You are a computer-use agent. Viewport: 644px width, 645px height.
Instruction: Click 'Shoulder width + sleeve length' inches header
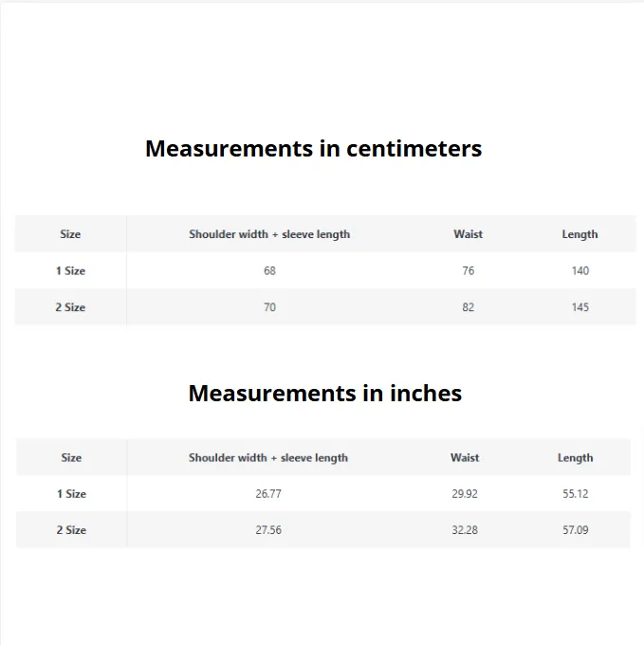pyautogui.click(x=268, y=458)
